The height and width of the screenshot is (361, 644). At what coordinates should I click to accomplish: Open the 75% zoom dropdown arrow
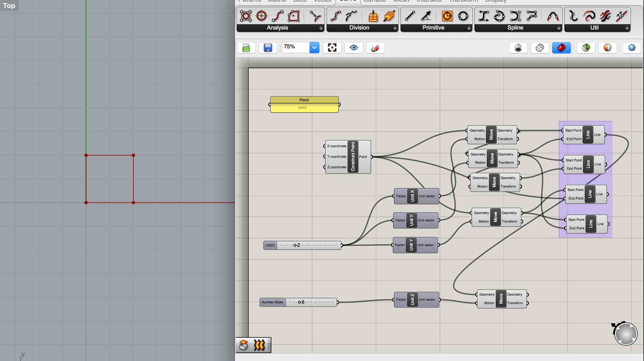[x=314, y=47]
